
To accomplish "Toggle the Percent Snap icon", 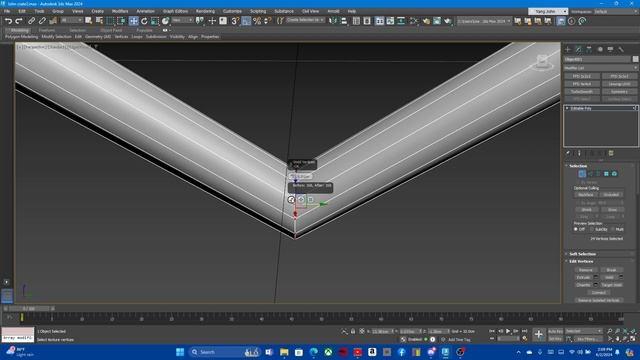I will click(x=257, y=21).
